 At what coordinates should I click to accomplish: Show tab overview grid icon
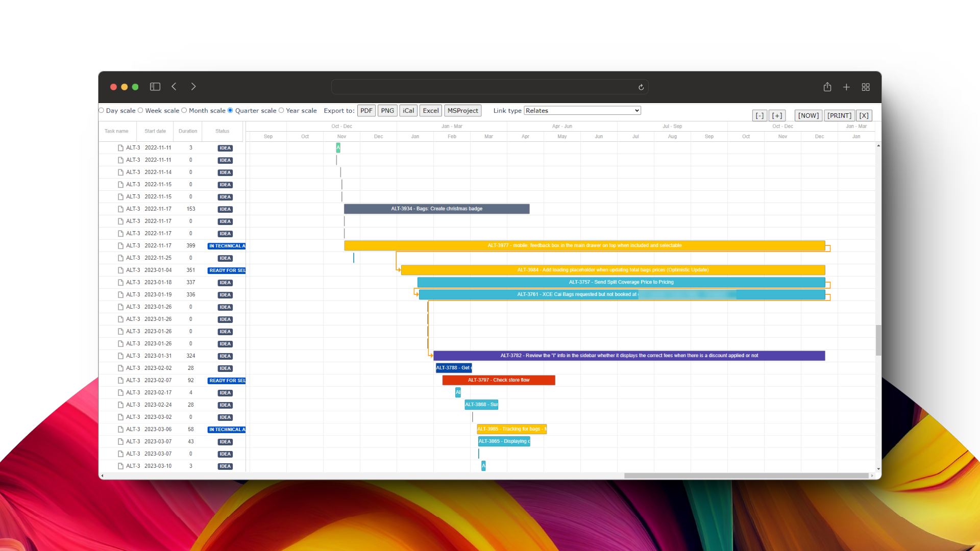pos(866,87)
